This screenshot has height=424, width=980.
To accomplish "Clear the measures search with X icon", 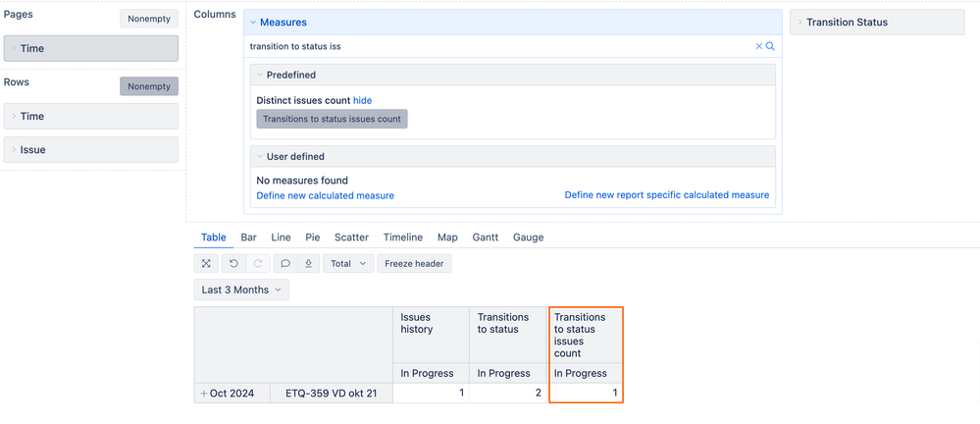I will click(x=758, y=46).
